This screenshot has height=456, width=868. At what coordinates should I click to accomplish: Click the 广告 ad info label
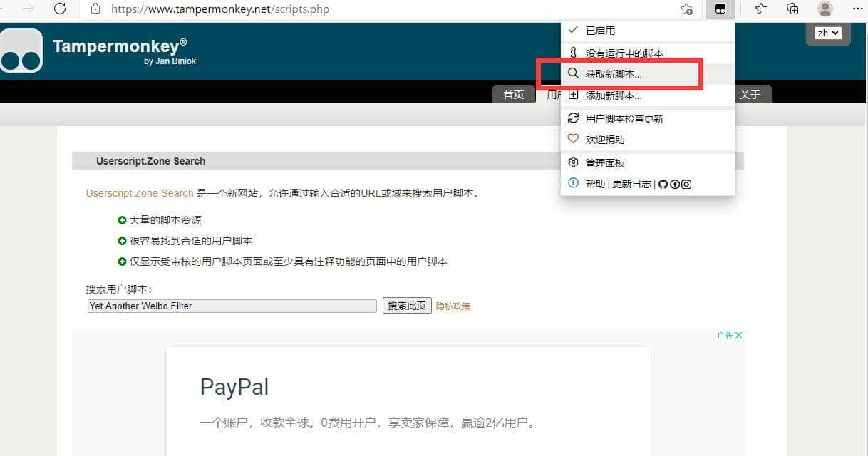[x=725, y=336]
